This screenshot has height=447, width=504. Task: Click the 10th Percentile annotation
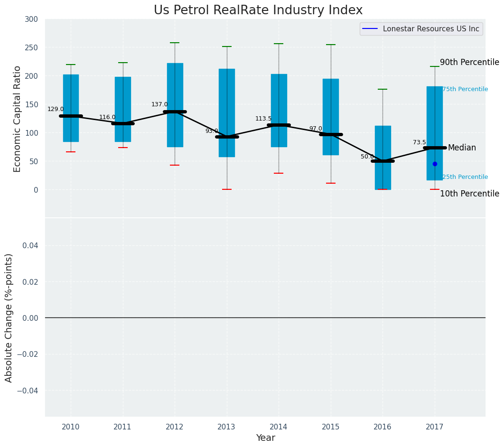click(x=469, y=194)
